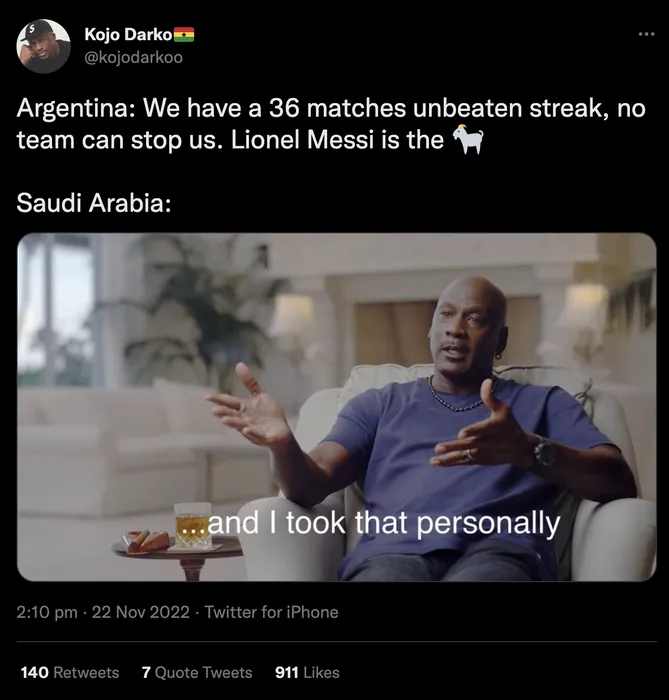
Task: Visit the @kojodarkoo handle link
Action: pos(133,57)
